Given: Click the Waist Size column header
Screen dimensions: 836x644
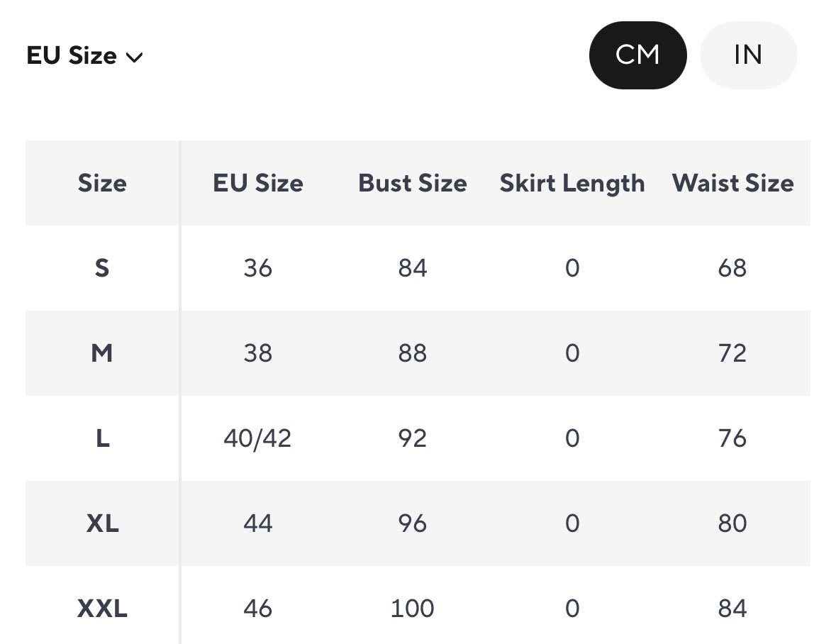Looking at the screenshot, I should [732, 183].
